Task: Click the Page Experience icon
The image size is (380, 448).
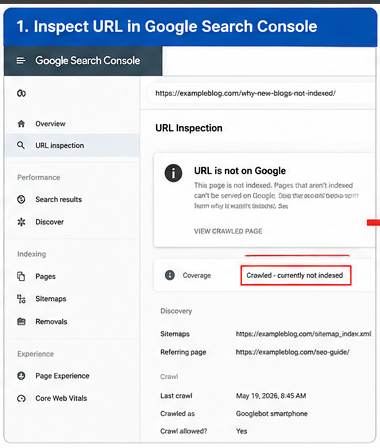Action: pyautogui.click(x=21, y=376)
